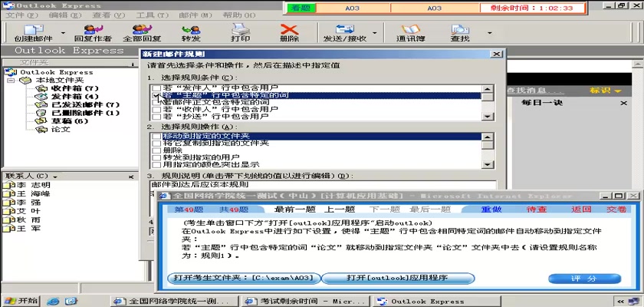Open the 编辑(E) menu
This screenshot has width=644, height=307.
pyautogui.click(x=65, y=15)
